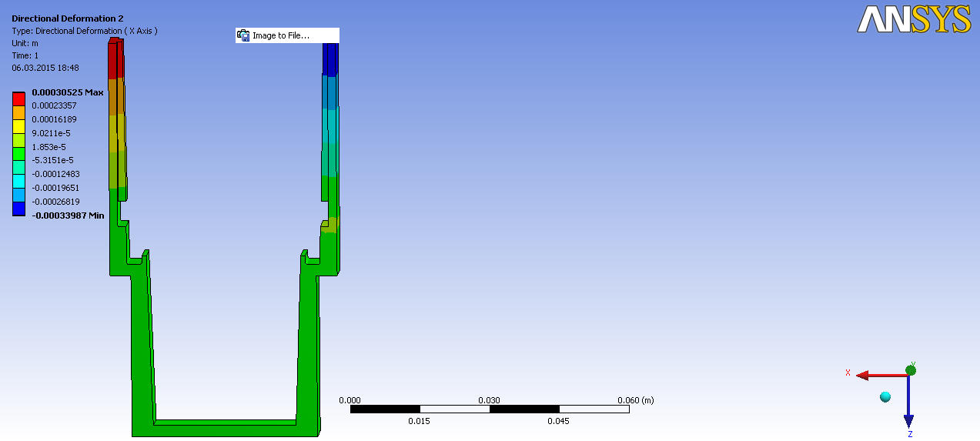This screenshot has height=441, width=980.
Task: Click the legend value '-0.00019651'
Action: [x=55, y=188]
